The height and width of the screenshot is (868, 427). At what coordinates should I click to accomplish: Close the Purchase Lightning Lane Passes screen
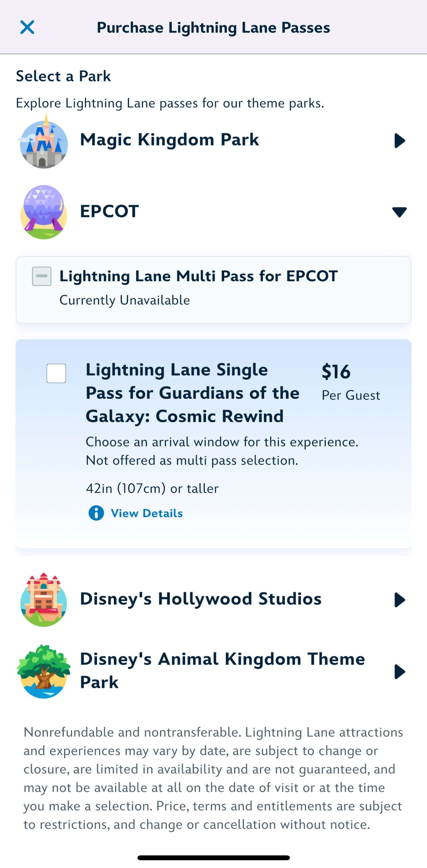[27, 27]
